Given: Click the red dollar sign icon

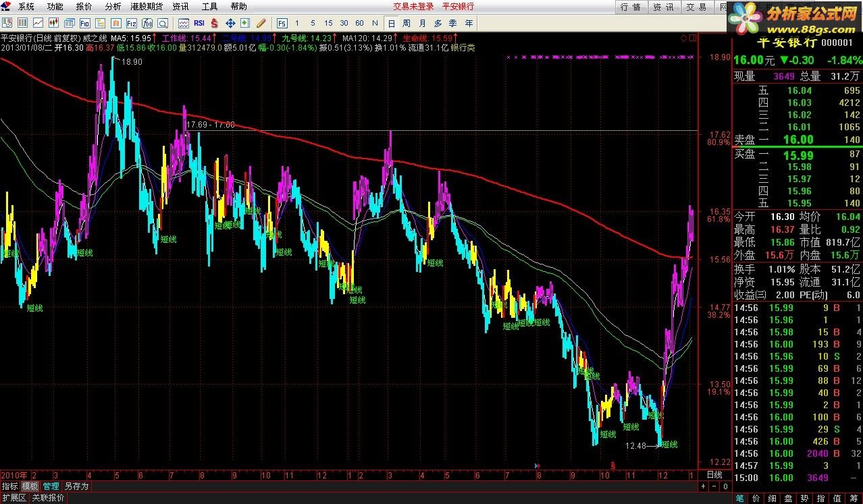Looking at the screenshot, I should click(215, 23).
